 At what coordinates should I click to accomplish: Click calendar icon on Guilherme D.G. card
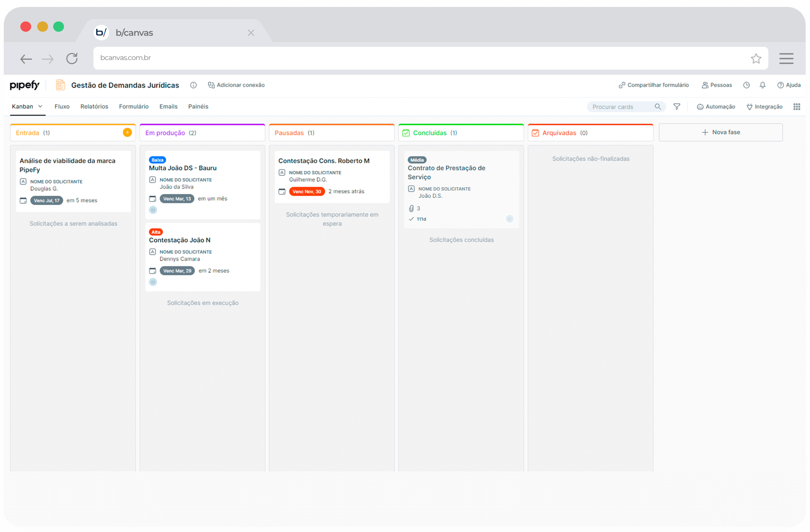[282, 192]
